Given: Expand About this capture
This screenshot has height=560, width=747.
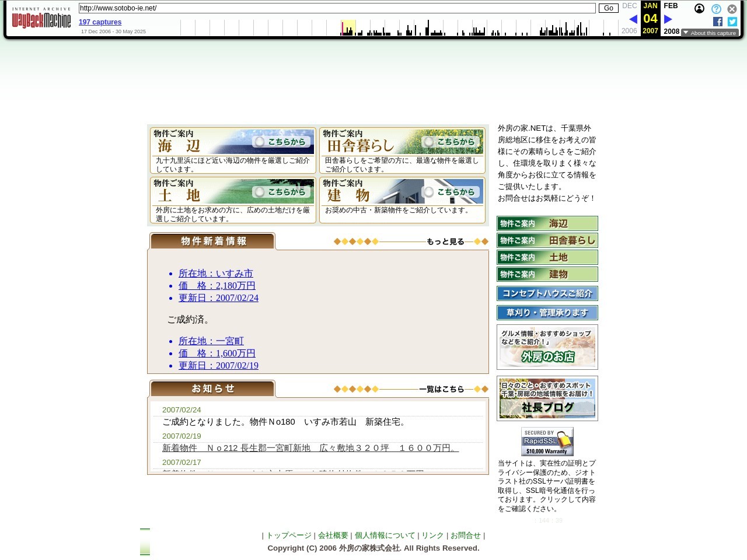Looking at the screenshot, I should [x=710, y=33].
